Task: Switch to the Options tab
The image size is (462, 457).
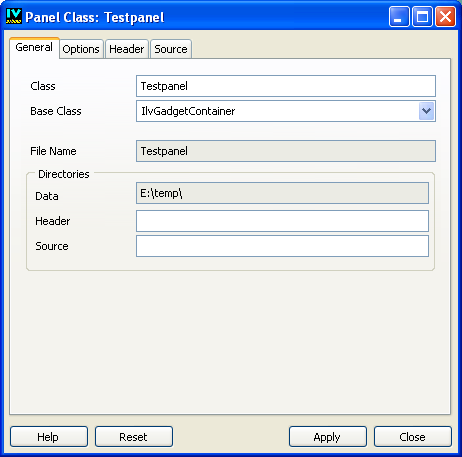Action: click(81, 49)
